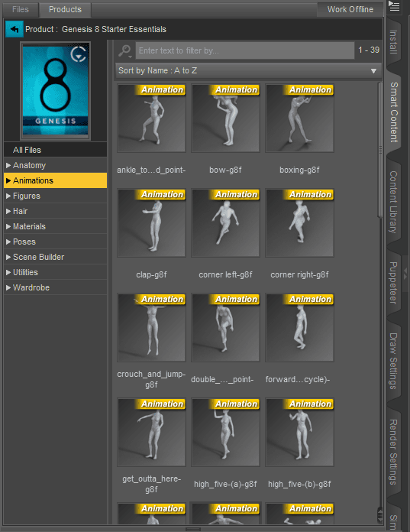Expand the Utilities category arrow
Screen dimensions: 410x532
coord(8,272)
